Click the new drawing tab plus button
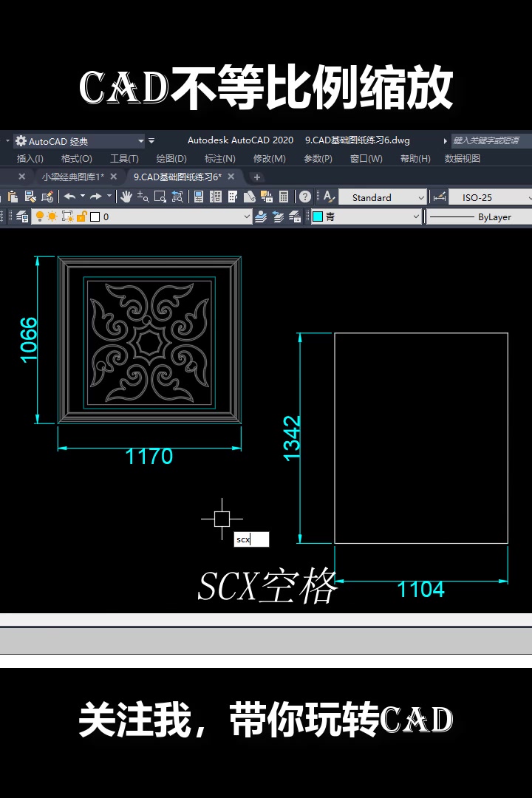Viewport: 532px width, 798px height. click(x=257, y=177)
